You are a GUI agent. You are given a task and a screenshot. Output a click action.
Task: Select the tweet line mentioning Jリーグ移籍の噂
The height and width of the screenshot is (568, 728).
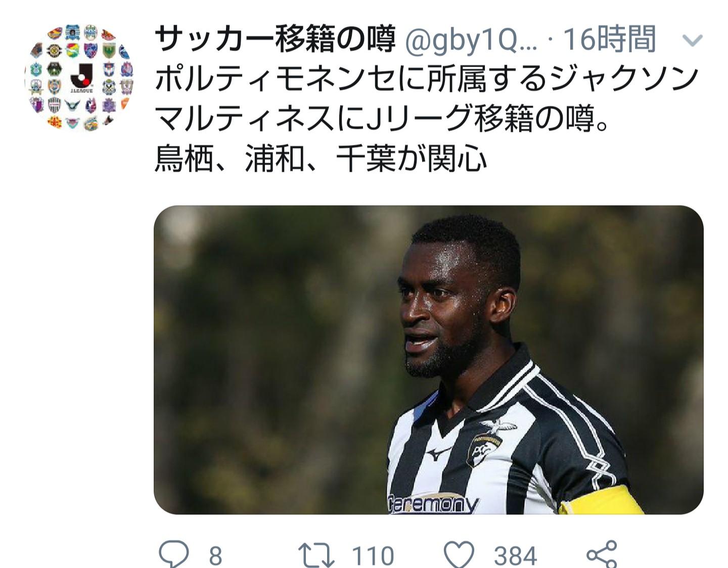click(x=382, y=119)
